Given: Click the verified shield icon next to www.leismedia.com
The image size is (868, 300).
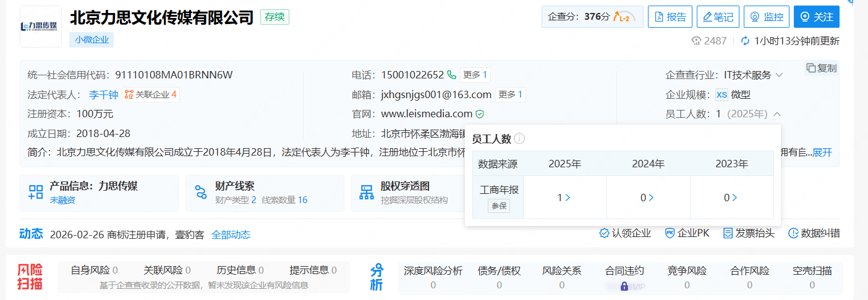Looking at the screenshot, I should [x=480, y=114].
